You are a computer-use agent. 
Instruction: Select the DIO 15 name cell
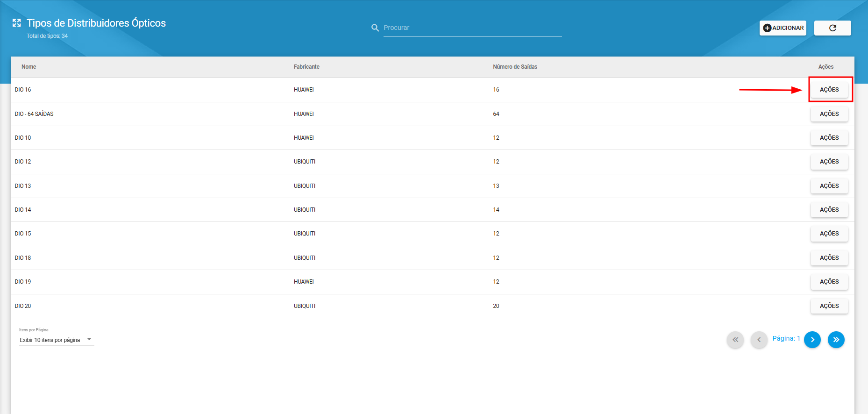coord(23,234)
